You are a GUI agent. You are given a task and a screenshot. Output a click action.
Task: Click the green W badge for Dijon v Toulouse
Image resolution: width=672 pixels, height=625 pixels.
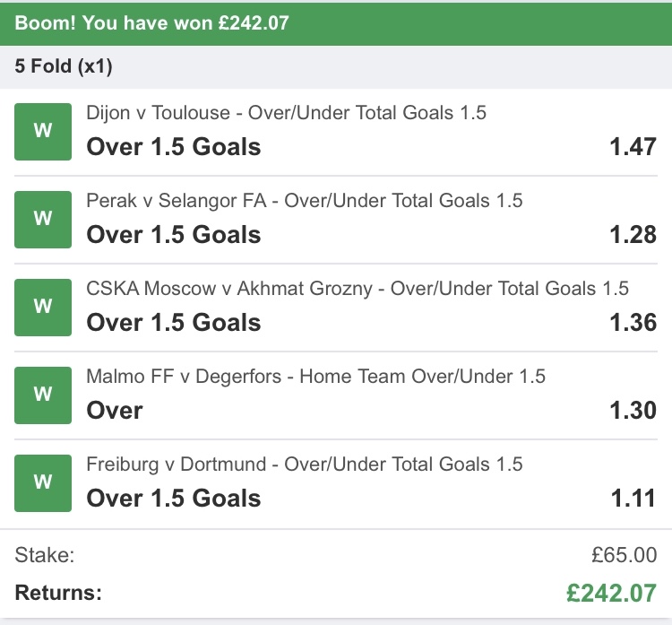(x=43, y=131)
